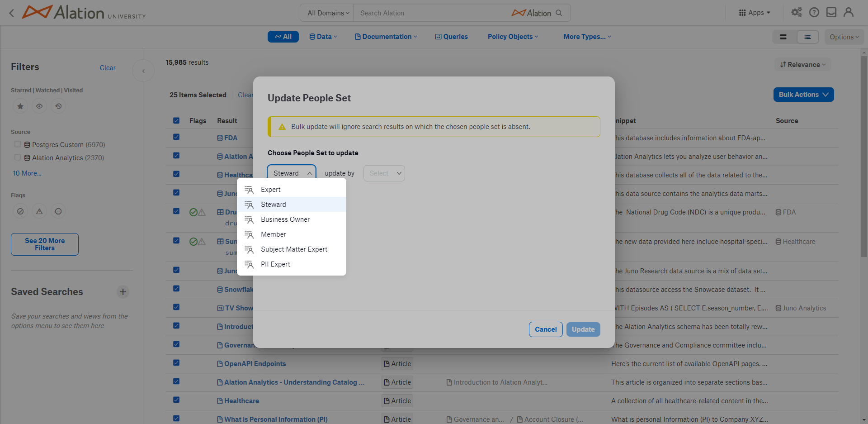This screenshot has height=424, width=868.
Task: Go back using the header arrow
Action: 12,13
